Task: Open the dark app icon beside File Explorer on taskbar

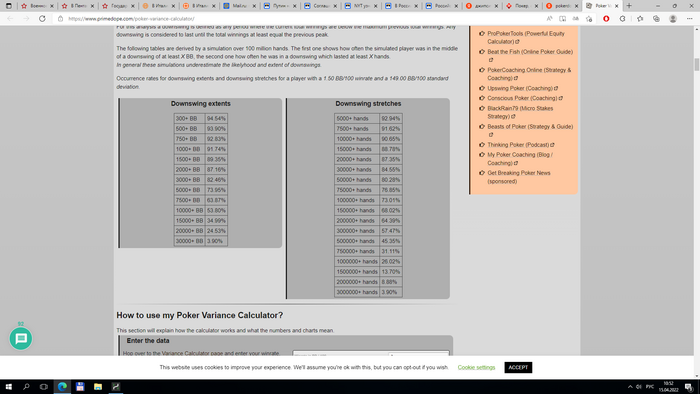Action: (x=116, y=386)
